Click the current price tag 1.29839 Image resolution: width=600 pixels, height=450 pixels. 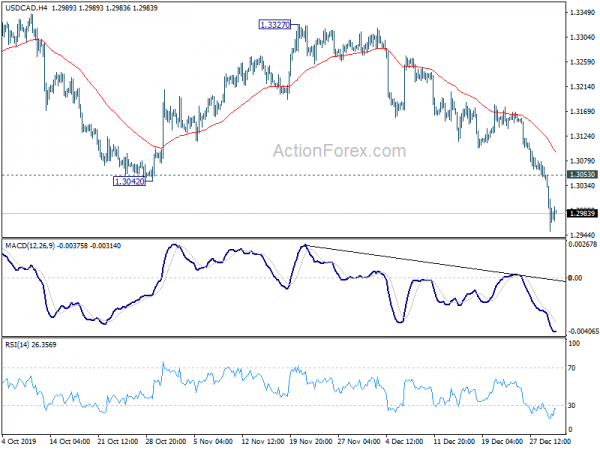582,213
